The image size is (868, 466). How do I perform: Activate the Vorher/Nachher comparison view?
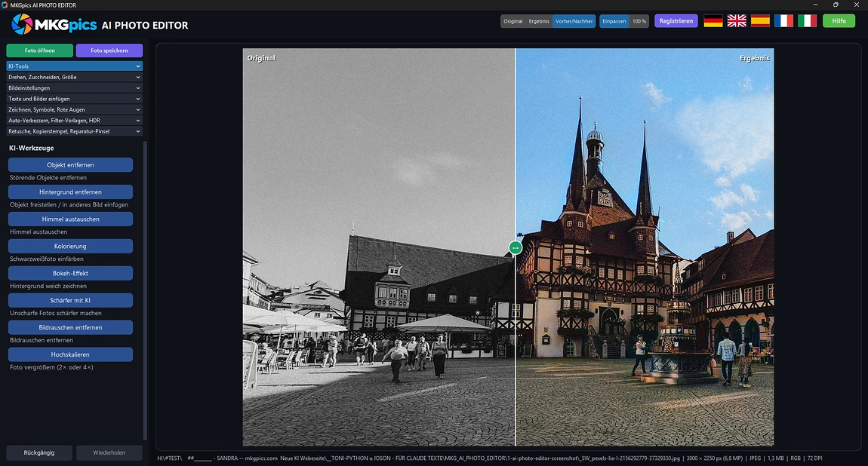574,21
